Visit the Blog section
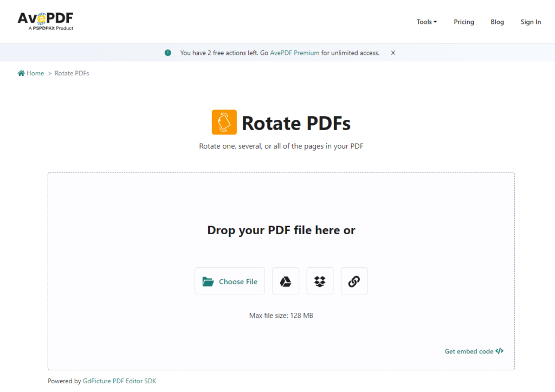Image resolution: width=555 pixels, height=392 pixels. click(497, 22)
